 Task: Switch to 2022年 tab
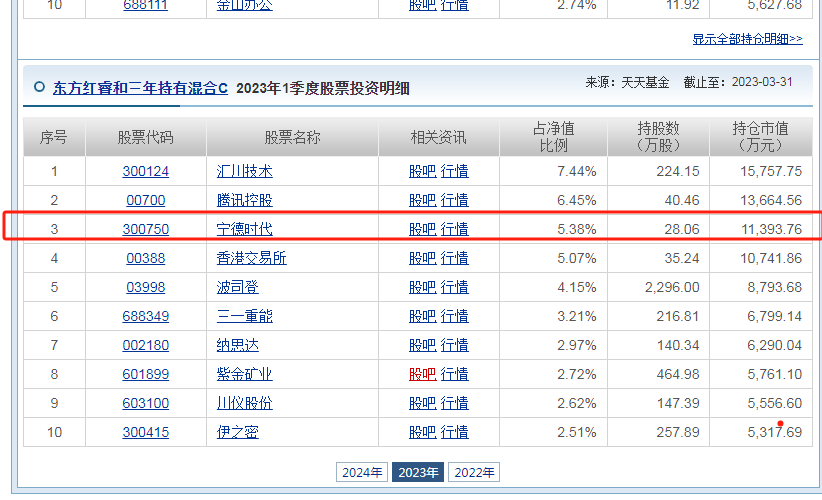[x=474, y=472]
